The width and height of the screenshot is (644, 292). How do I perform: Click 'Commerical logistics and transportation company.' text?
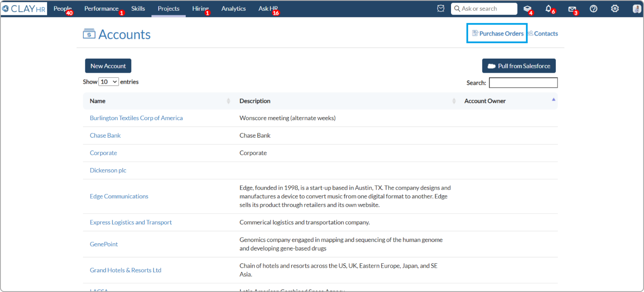305,222
